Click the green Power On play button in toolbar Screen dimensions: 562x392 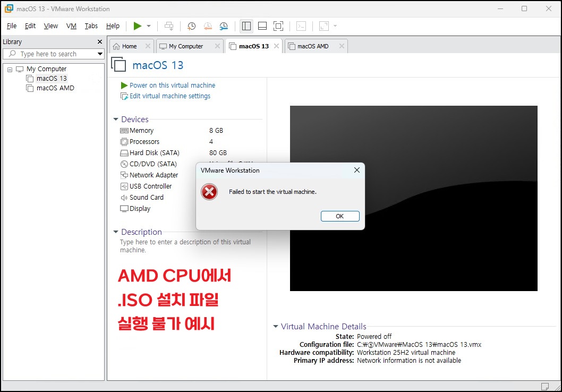click(137, 26)
